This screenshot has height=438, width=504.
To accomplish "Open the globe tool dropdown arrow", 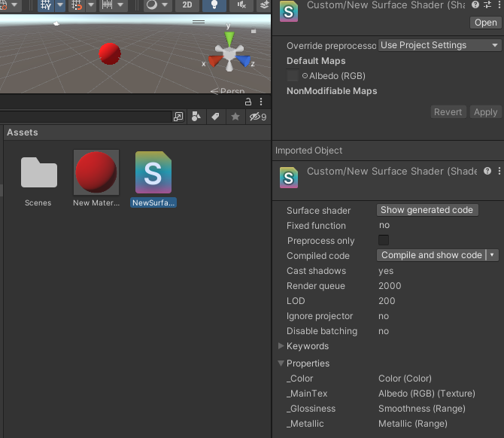I will 14,5.
